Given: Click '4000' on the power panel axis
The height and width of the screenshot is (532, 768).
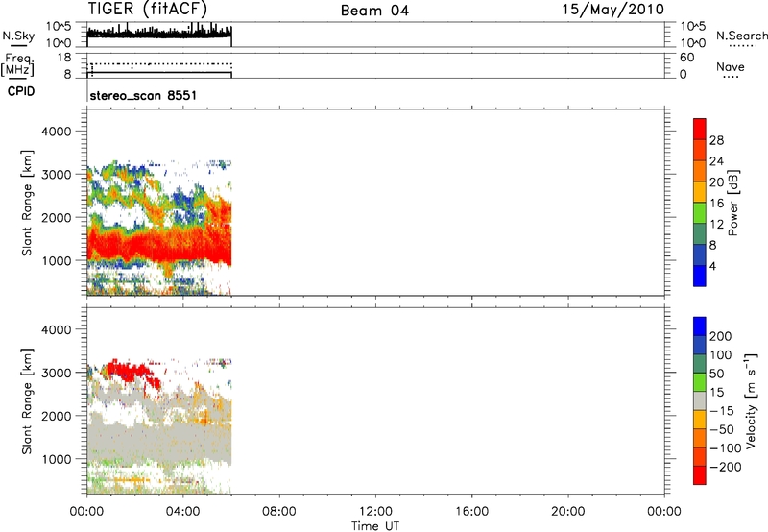Looking at the screenshot, I should [x=56, y=132].
